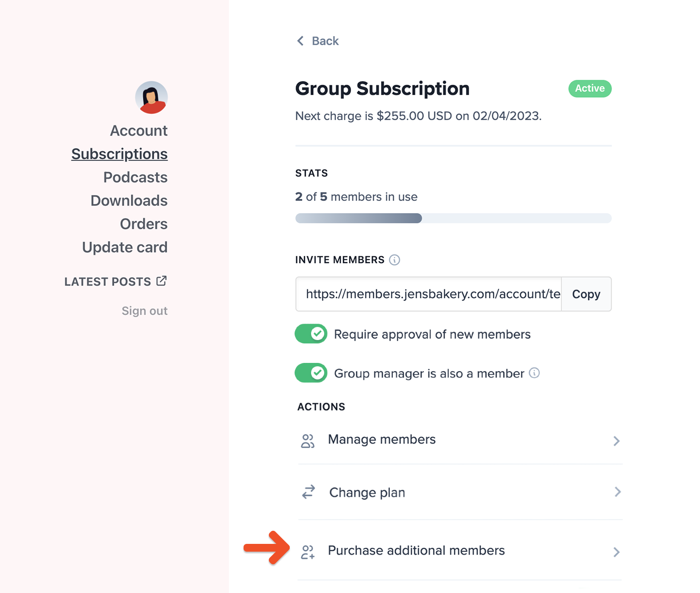Disable Group manager is also a member

pyautogui.click(x=311, y=373)
